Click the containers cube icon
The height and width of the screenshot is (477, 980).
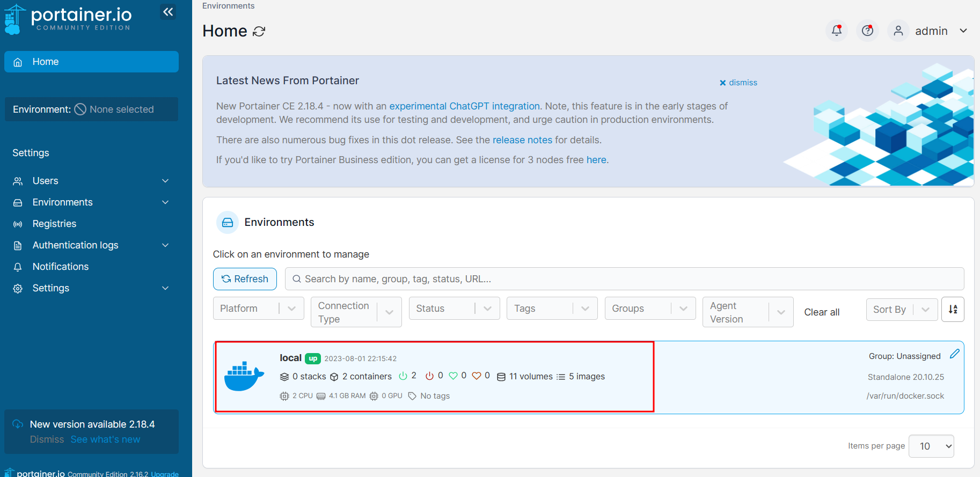pos(334,377)
